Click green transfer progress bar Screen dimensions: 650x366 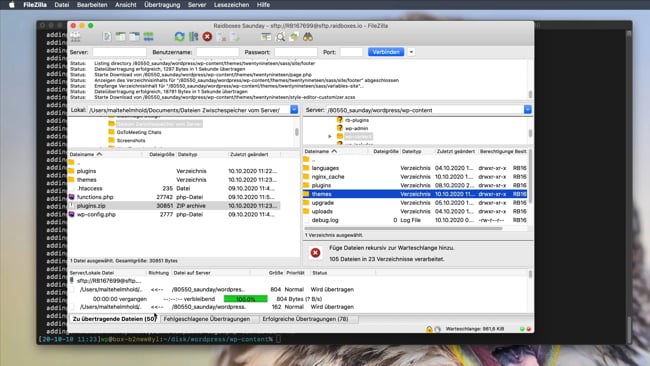click(245, 299)
